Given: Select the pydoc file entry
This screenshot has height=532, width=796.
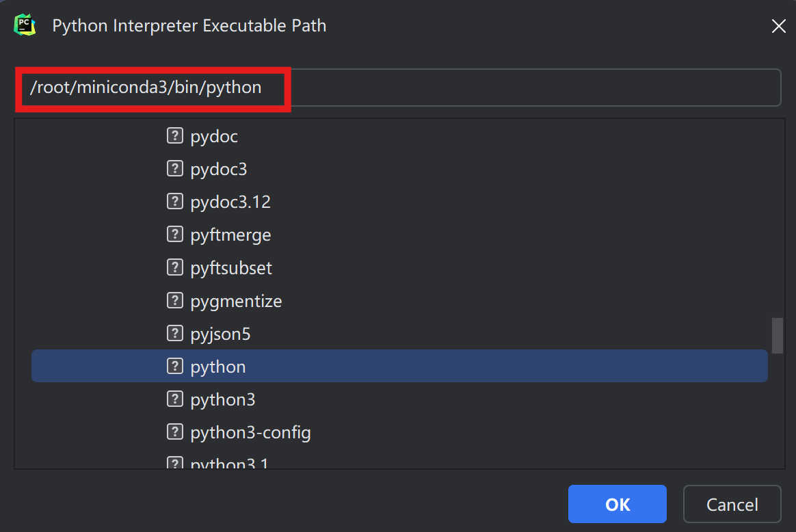Looking at the screenshot, I should [x=214, y=136].
